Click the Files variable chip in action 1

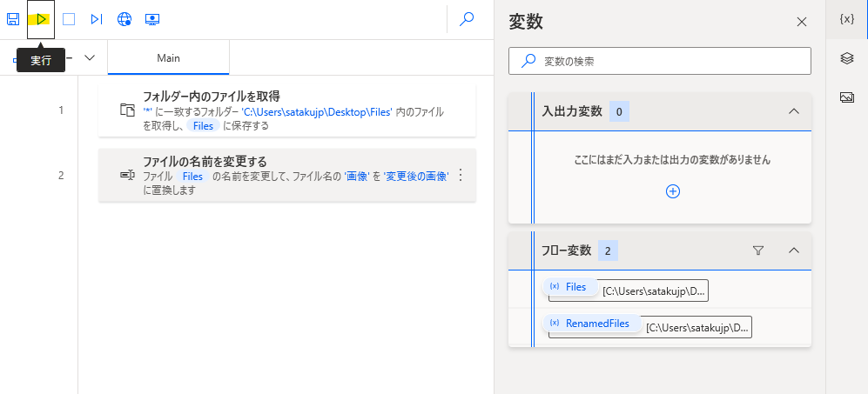click(203, 125)
